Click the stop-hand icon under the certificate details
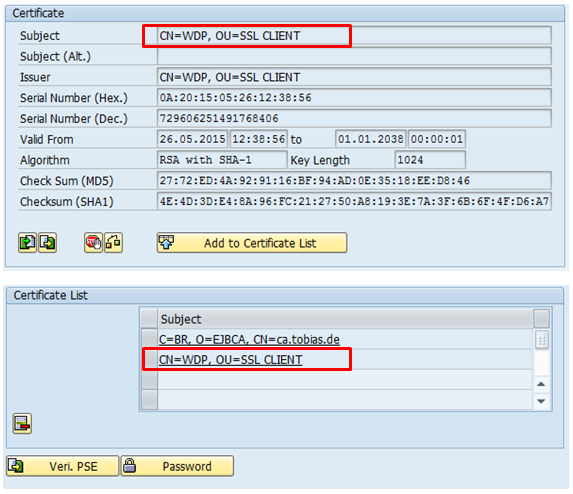Image resolution: width=573 pixels, height=494 pixels. pyautogui.click(x=94, y=242)
